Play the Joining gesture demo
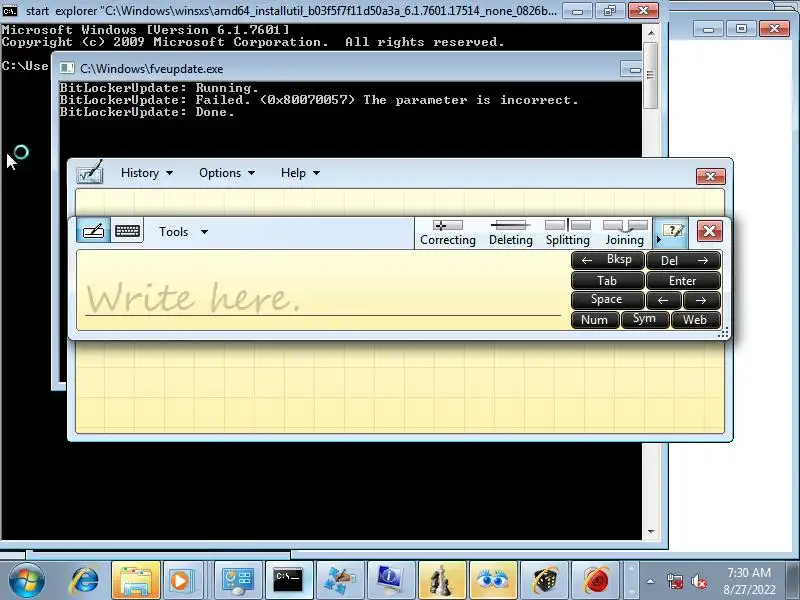This screenshot has width=800, height=600. (624, 233)
